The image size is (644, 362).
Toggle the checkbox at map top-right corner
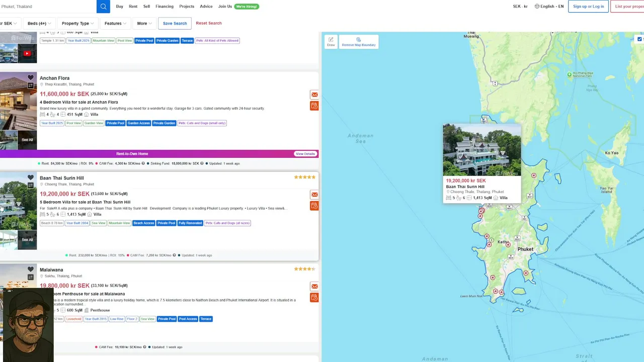pyautogui.click(x=640, y=39)
